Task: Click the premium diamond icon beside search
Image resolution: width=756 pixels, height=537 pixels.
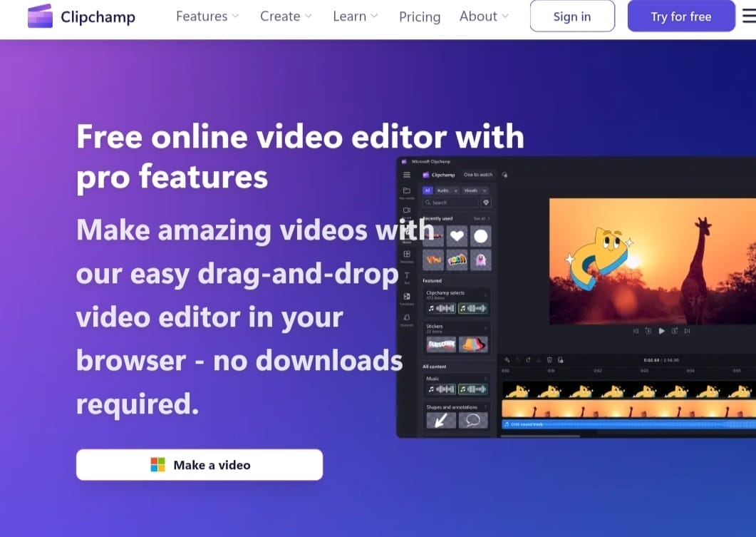Action: pyautogui.click(x=486, y=203)
